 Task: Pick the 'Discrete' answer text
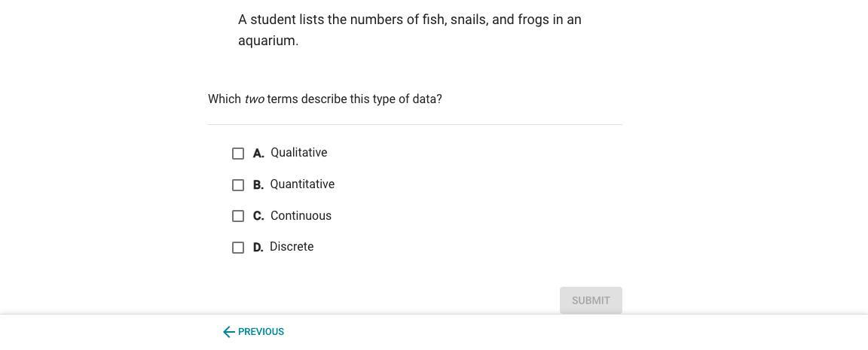point(292,247)
